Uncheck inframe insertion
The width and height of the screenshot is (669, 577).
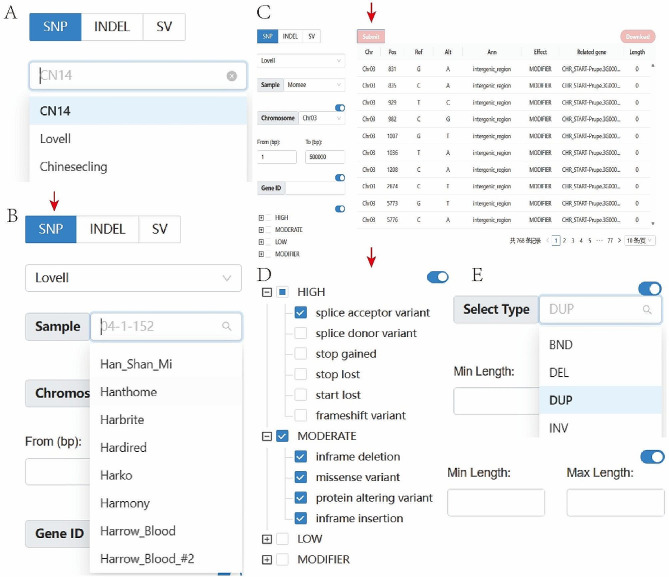(x=301, y=518)
